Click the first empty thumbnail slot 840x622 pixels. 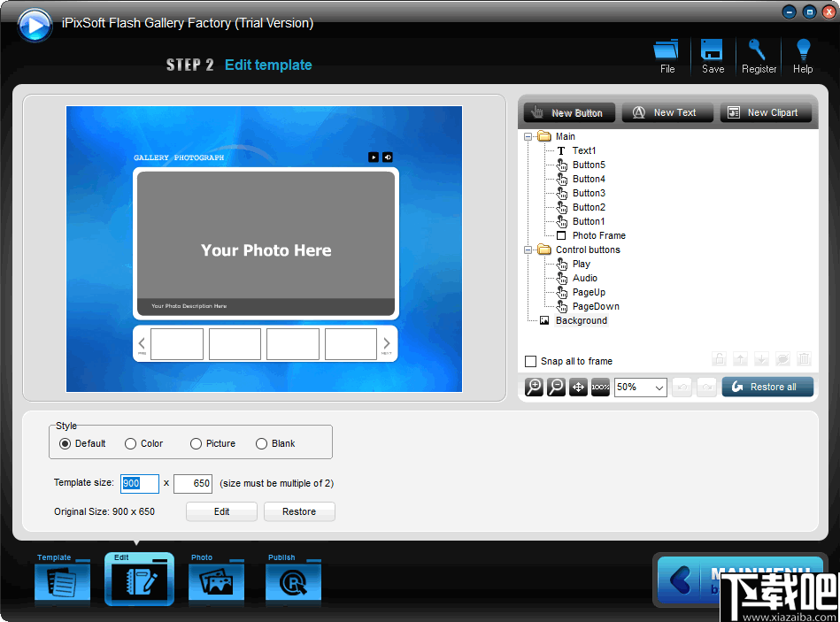[x=177, y=343]
